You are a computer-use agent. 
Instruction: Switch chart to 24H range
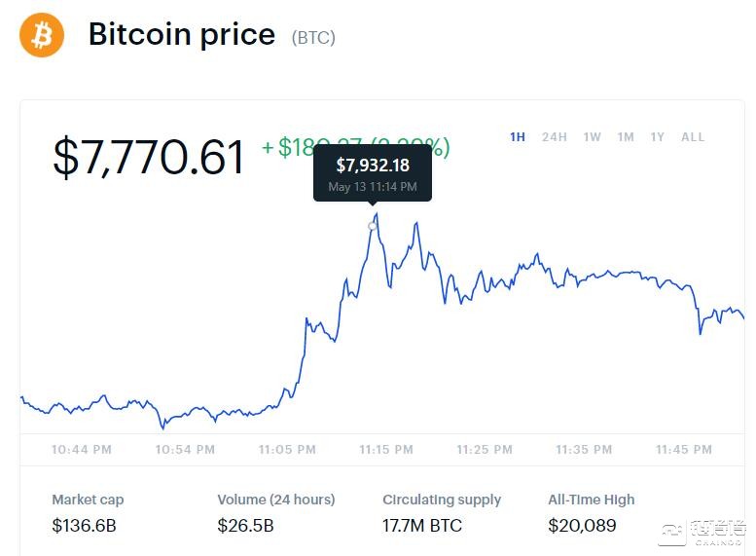pyautogui.click(x=555, y=137)
